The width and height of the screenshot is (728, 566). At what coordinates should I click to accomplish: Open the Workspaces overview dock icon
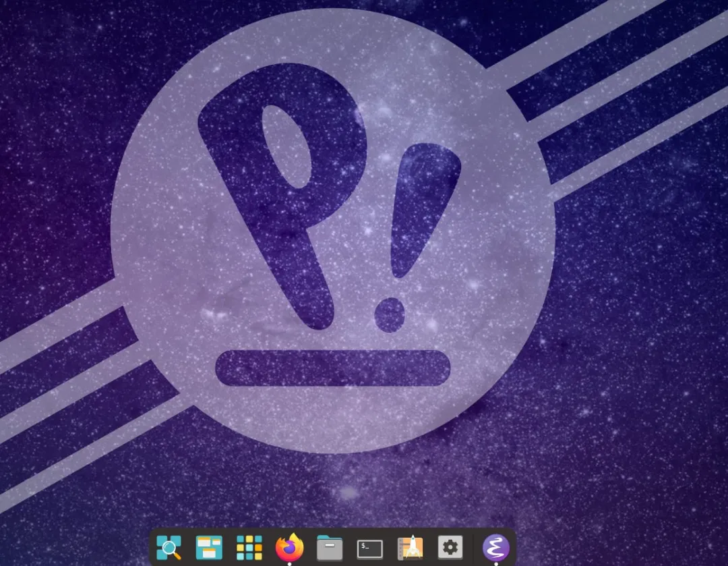tap(209, 547)
